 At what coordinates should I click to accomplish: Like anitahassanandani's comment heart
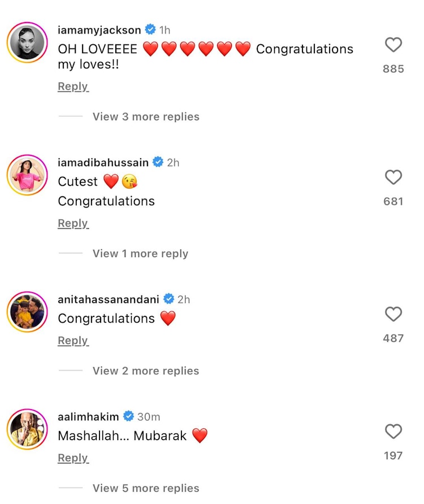393,315
